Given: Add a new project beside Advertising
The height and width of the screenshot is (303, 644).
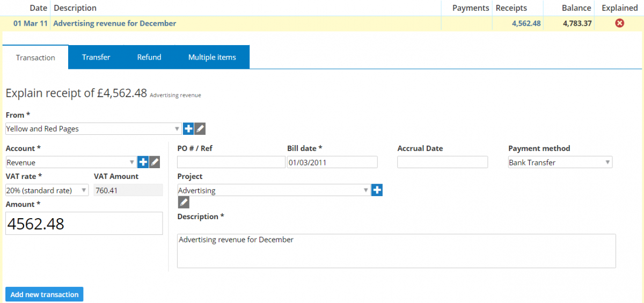Looking at the screenshot, I should click(x=377, y=190).
